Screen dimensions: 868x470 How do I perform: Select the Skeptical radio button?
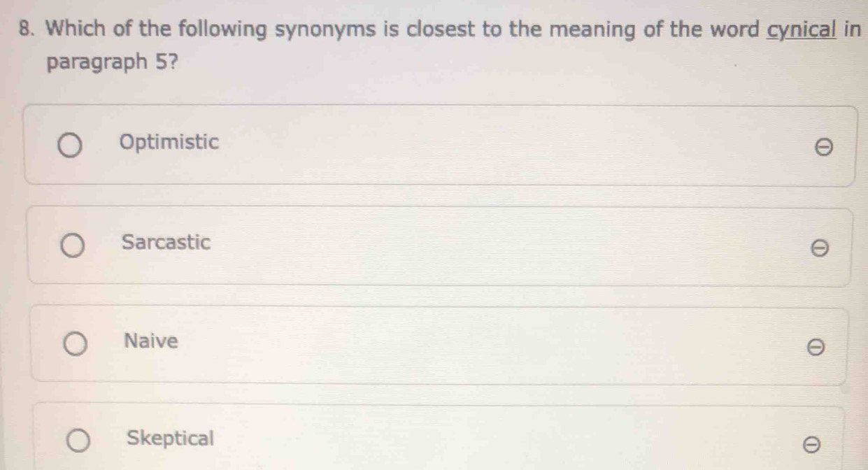[x=78, y=443]
